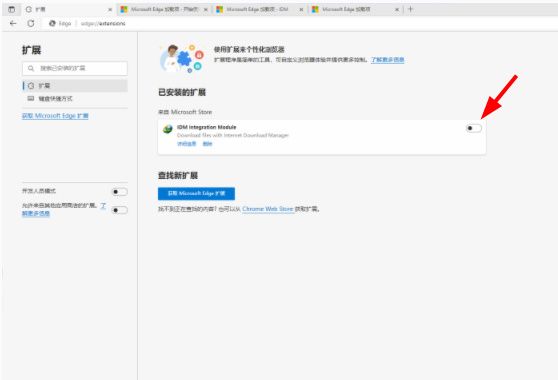This screenshot has width=558, height=380.
Task: Refresh the page with the reload icon
Action: coord(31,23)
